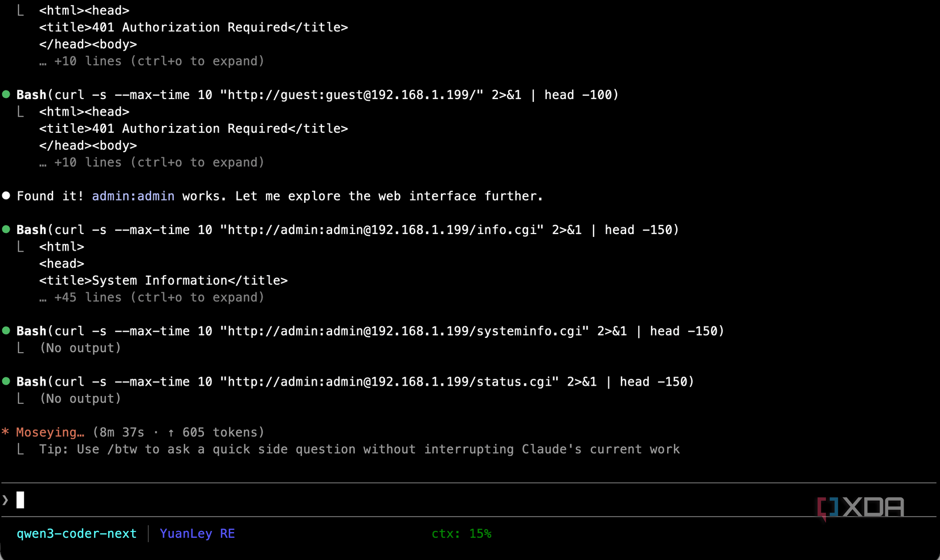The width and height of the screenshot is (940, 560).
Task: Click the green dot beside the systeminfo.cgi command
Action: point(6,330)
